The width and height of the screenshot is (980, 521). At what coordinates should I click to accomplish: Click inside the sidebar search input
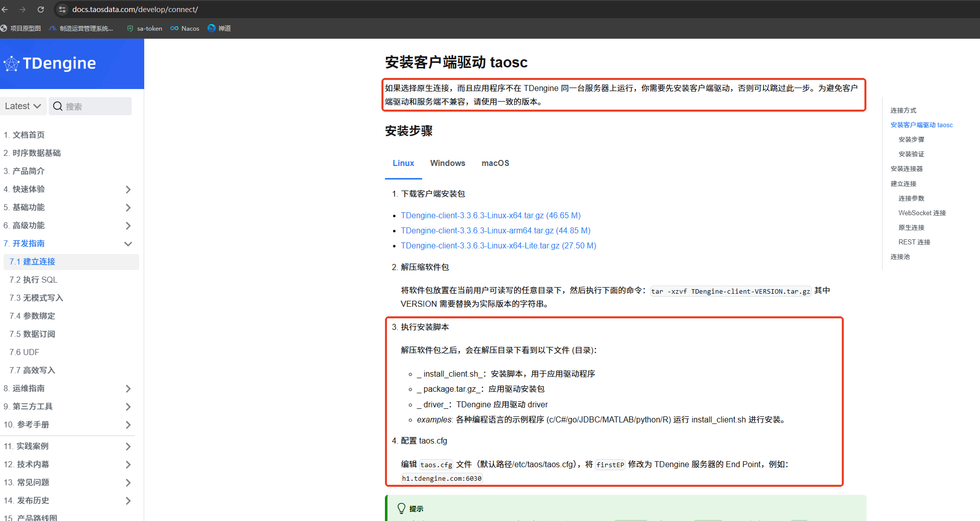coord(90,106)
